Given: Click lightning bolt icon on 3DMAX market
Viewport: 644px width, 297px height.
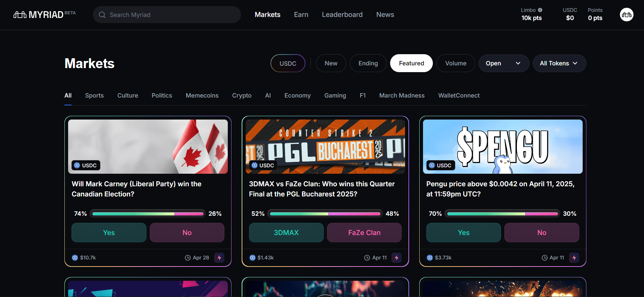Looking at the screenshot, I should 397,258.
